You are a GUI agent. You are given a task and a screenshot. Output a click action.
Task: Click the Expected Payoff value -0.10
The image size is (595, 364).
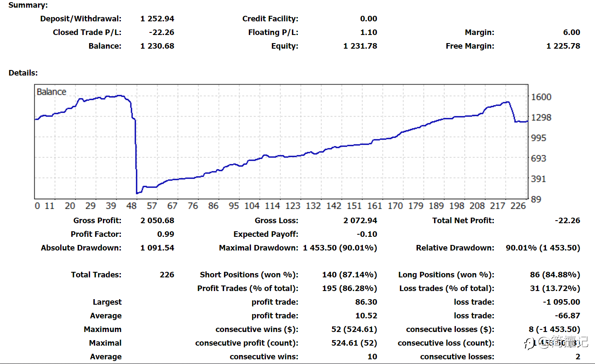point(367,234)
